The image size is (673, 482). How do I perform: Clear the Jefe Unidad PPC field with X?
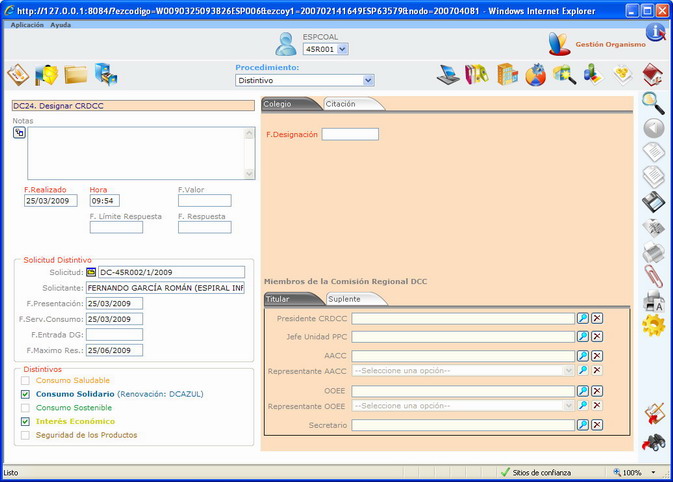[x=597, y=336]
